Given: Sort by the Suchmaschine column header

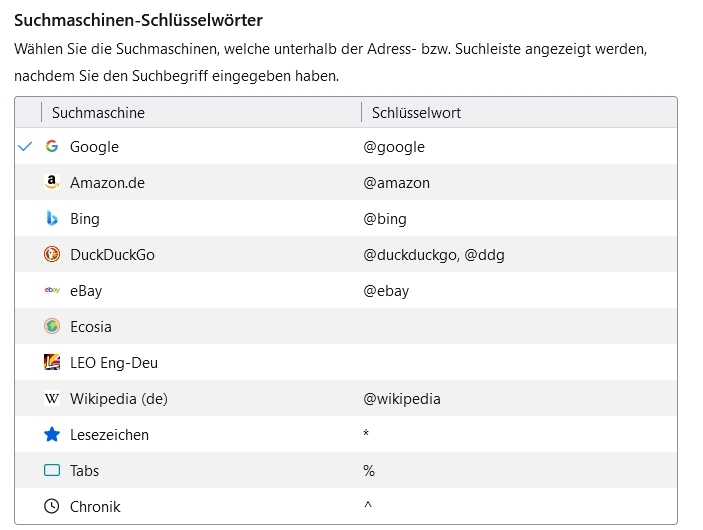Looking at the screenshot, I should [x=98, y=113].
